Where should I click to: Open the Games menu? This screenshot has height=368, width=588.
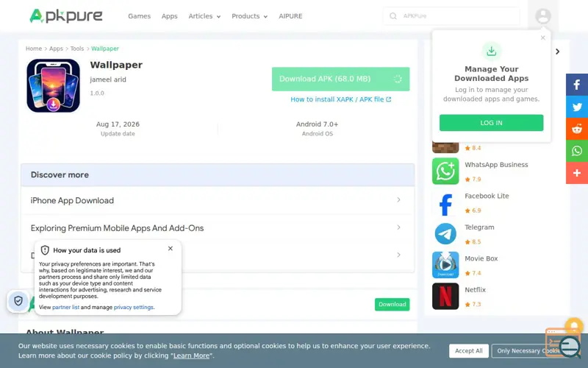tap(139, 16)
